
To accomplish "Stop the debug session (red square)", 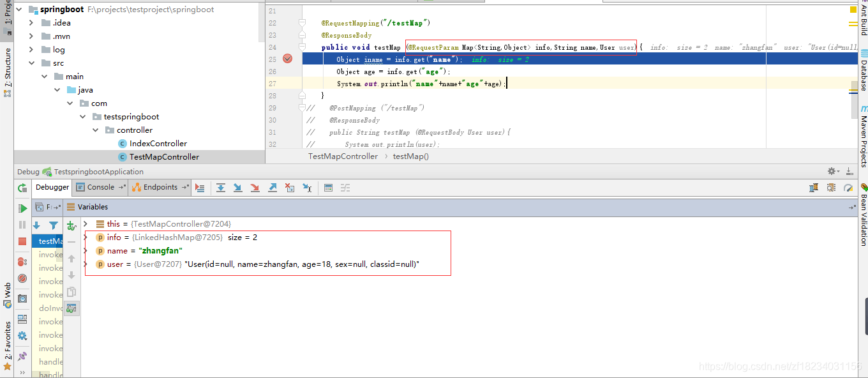I will coord(22,241).
